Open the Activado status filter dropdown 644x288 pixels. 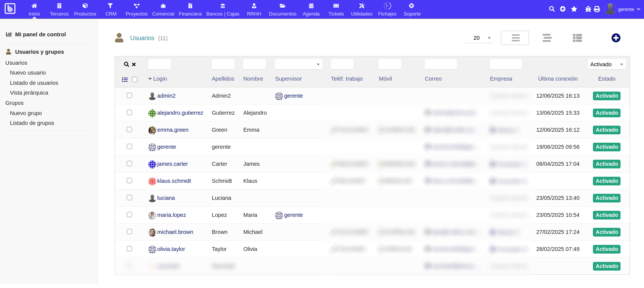(607, 64)
